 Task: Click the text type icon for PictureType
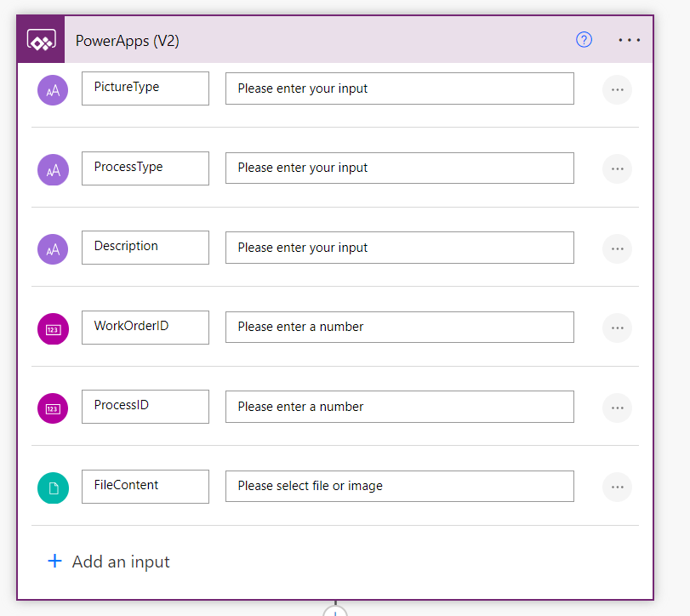click(53, 90)
